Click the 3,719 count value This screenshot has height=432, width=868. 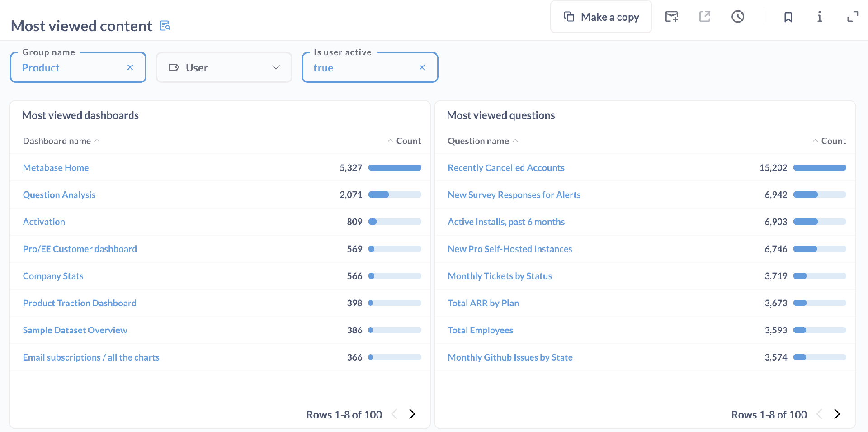(776, 276)
